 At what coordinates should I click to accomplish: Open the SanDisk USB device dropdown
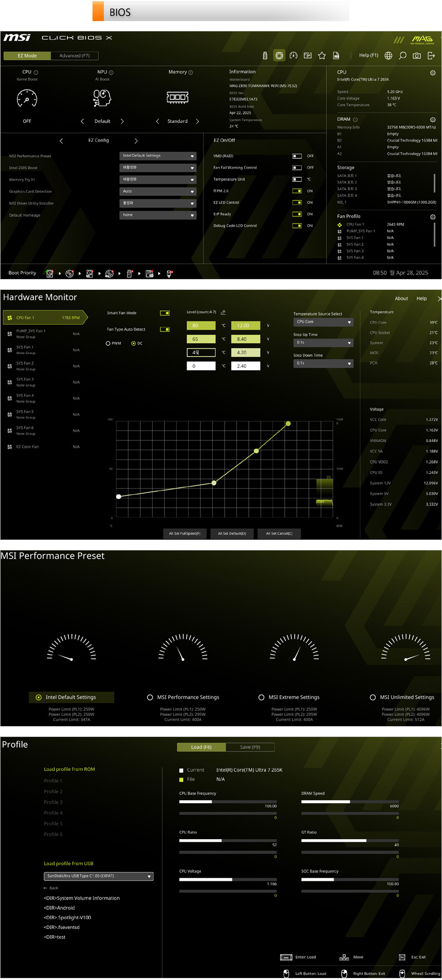(99, 876)
